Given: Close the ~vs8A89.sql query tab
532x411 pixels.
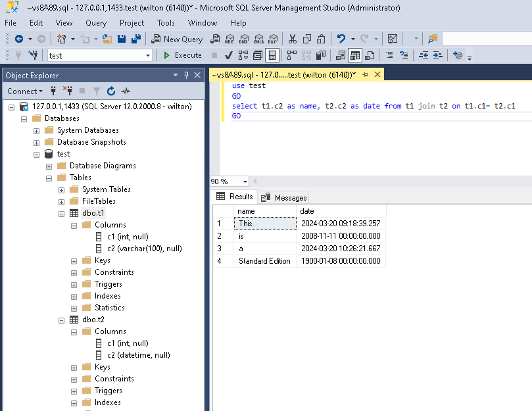Looking at the screenshot, I should point(377,74).
